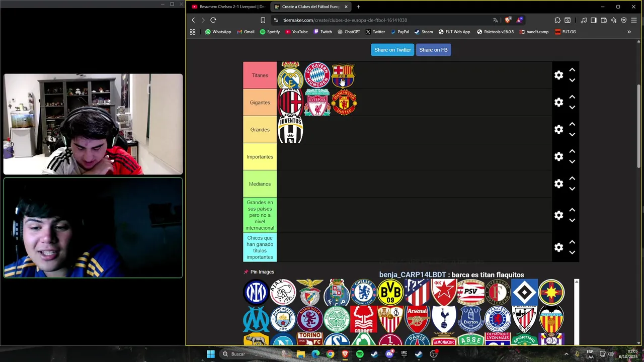Pick the Ajax crest from image pool
The height and width of the screenshot is (362, 644).
tap(283, 292)
